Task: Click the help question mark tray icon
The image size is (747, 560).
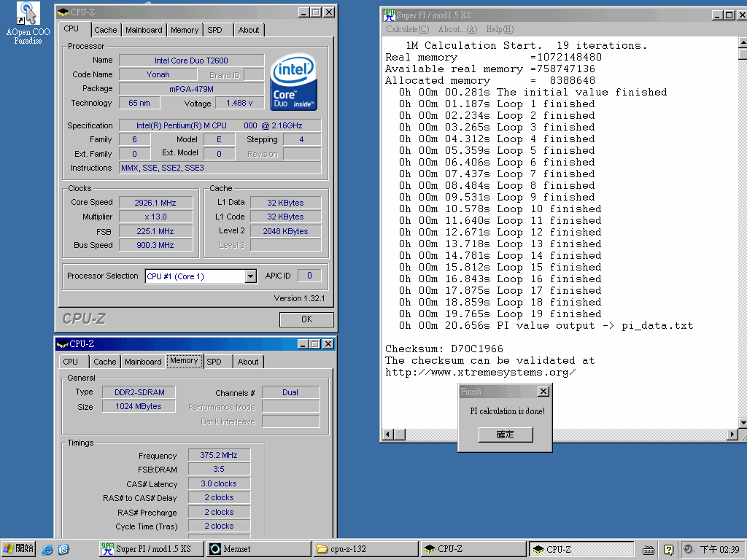Action: tap(668, 550)
